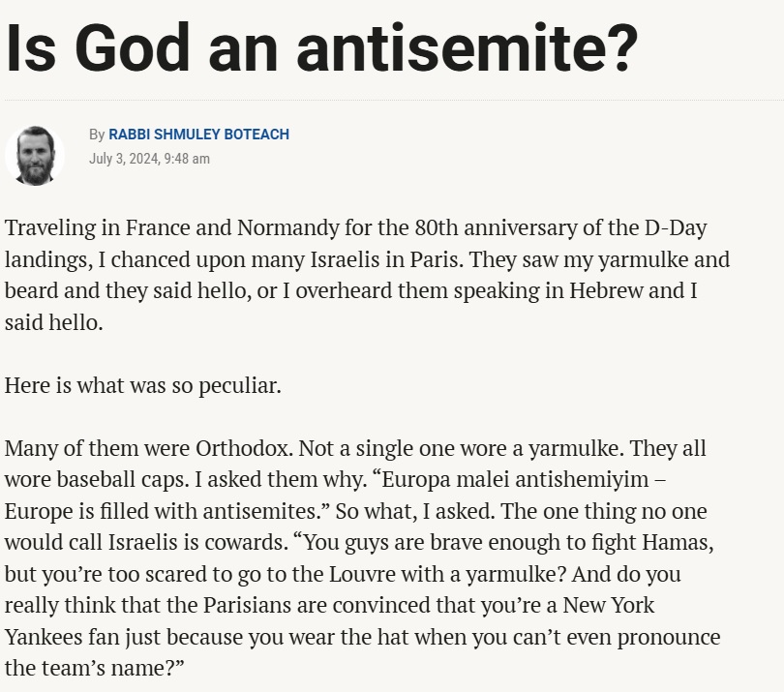
Task: Click the paragraph "Here is what was so peculiar."
Action: [x=142, y=385]
